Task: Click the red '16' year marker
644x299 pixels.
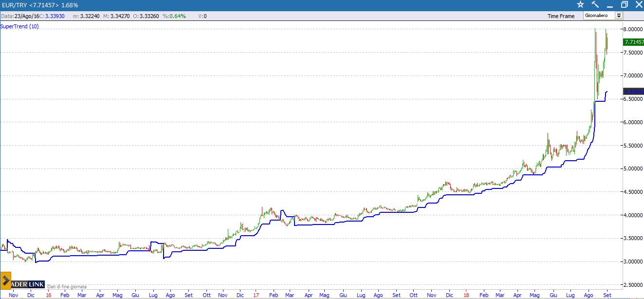Action: (48, 295)
